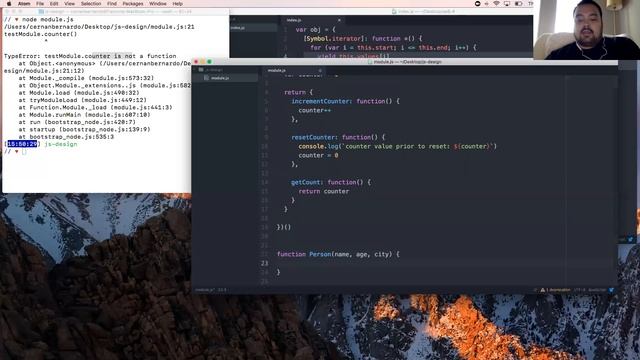Viewport: 640px width, 360px height.
Task: Click UTF-8 encoding selector in status bar
Action: tap(580, 290)
